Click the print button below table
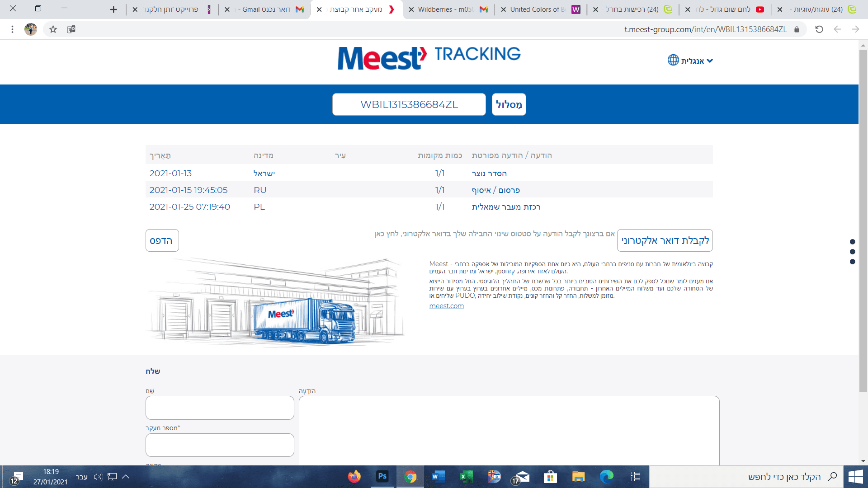 click(x=162, y=240)
